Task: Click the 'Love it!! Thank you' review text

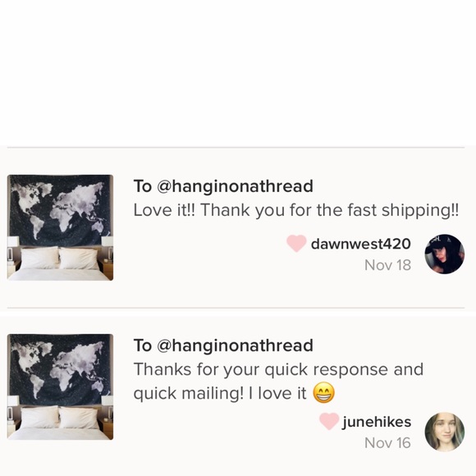Action: pyautogui.click(x=296, y=210)
